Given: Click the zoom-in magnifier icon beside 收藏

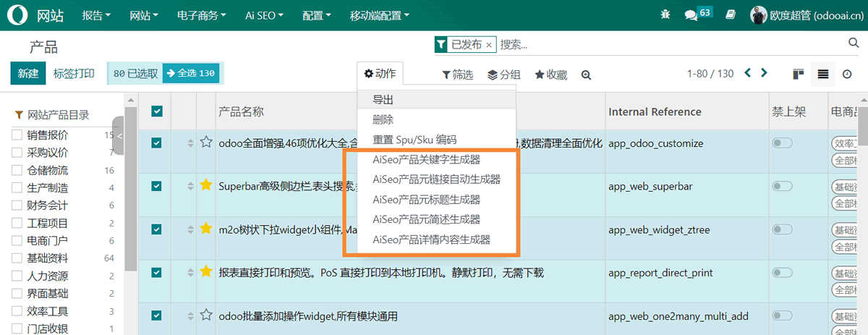Looking at the screenshot, I should tap(586, 75).
